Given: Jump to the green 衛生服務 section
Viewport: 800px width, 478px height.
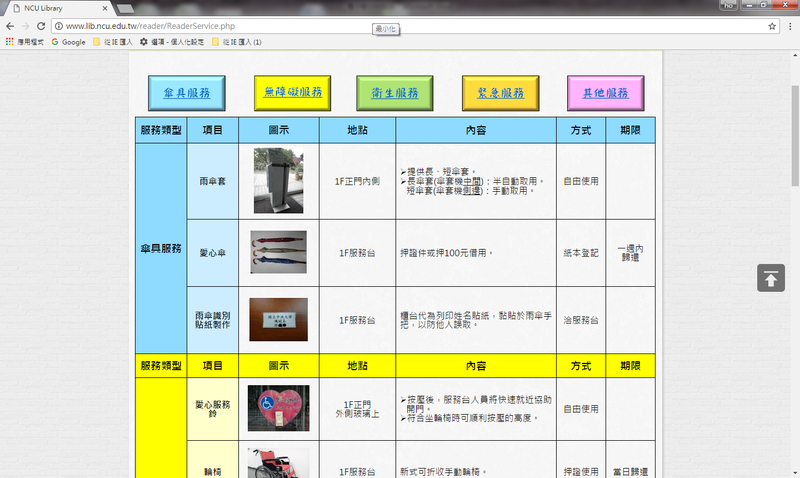Looking at the screenshot, I should coord(395,93).
